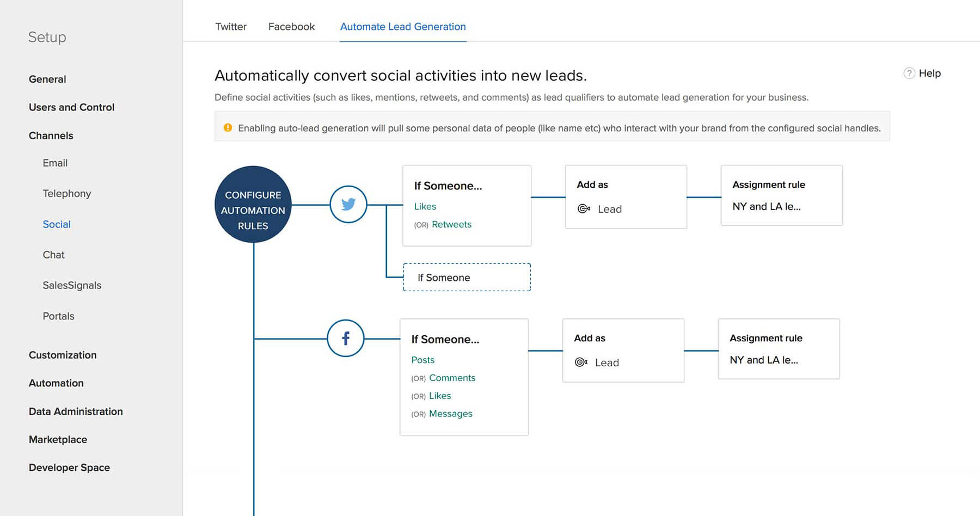Viewport: 980px width, 516px height.
Task: Click the Messages condition link
Action: pos(450,414)
